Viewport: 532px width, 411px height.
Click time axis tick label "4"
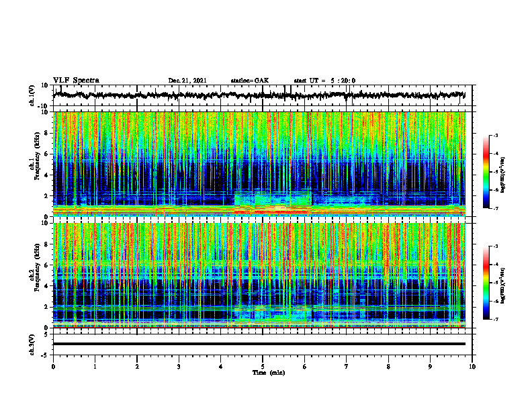[221, 367]
